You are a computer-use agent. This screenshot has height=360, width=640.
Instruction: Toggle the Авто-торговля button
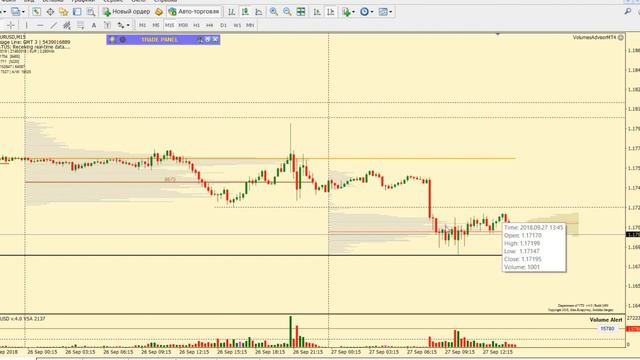click(194, 12)
